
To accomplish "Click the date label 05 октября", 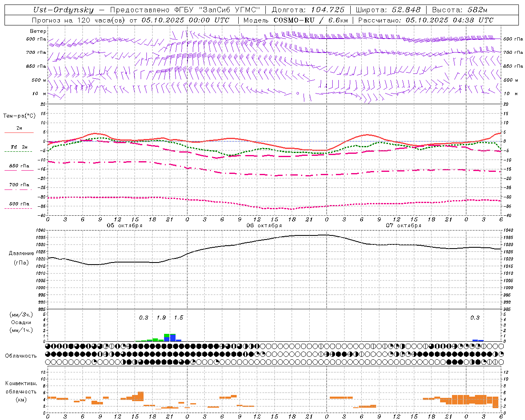I will 125,225.
